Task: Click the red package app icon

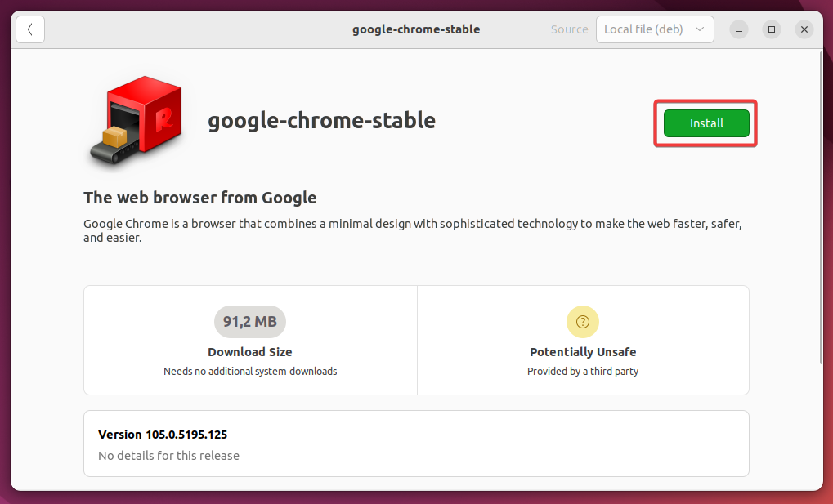Action: pos(135,123)
